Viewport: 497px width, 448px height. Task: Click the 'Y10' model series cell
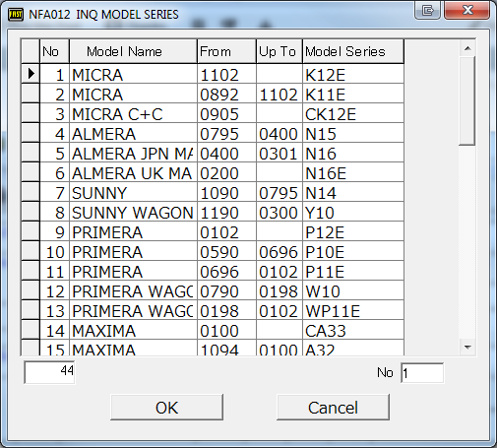[x=353, y=212]
